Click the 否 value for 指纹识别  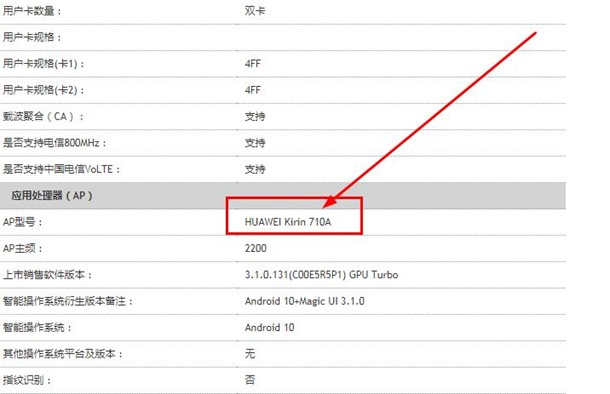[250, 380]
